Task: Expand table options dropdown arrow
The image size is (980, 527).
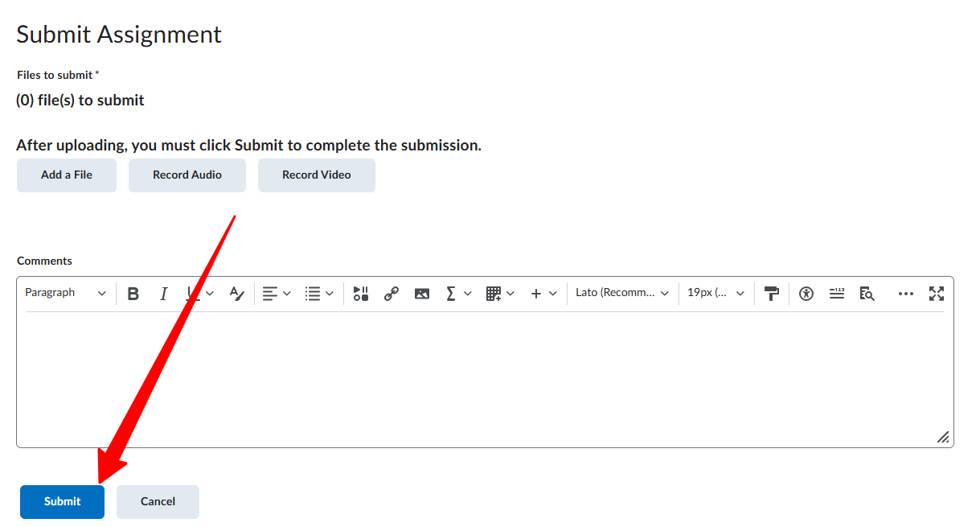Action: click(511, 294)
